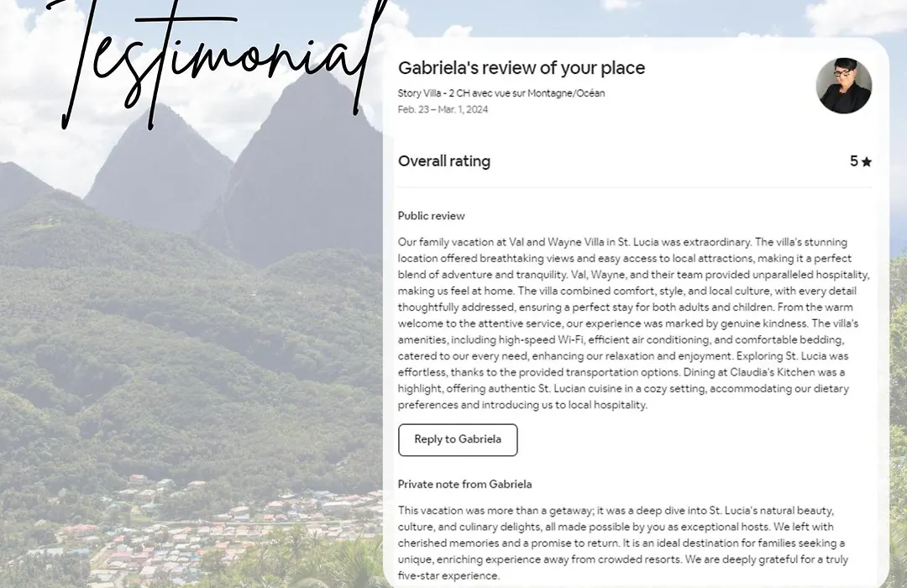Click the private note line ending with five-star experience
This screenshot has width=907, height=588.
coord(448,576)
